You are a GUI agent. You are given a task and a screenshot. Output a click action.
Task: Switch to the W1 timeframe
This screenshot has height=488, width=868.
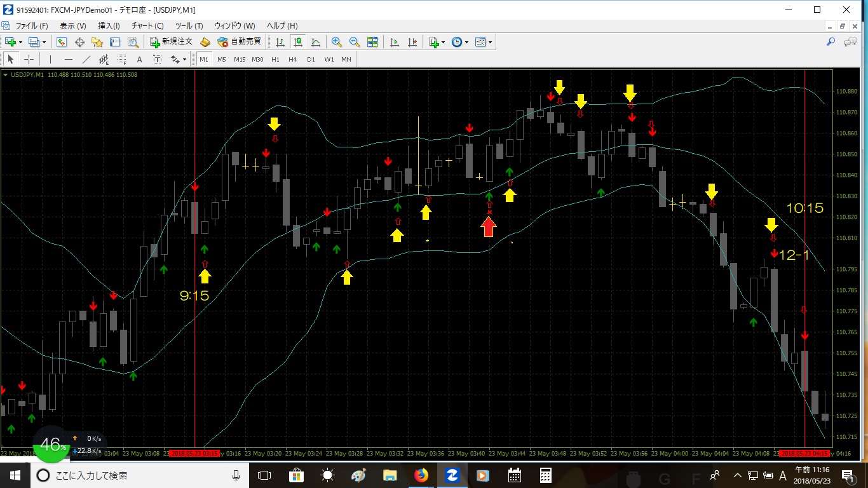[x=329, y=59]
